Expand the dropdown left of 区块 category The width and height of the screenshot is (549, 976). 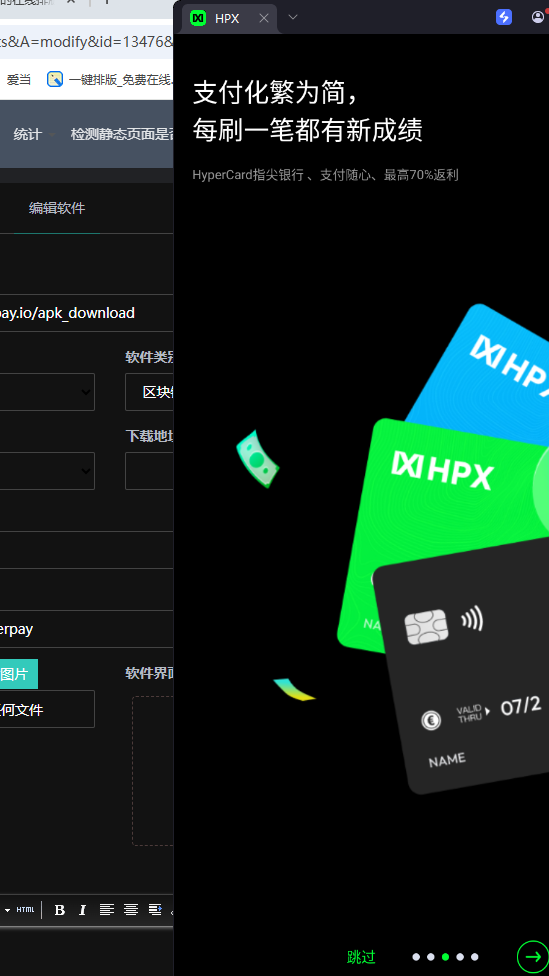[47, 392]
